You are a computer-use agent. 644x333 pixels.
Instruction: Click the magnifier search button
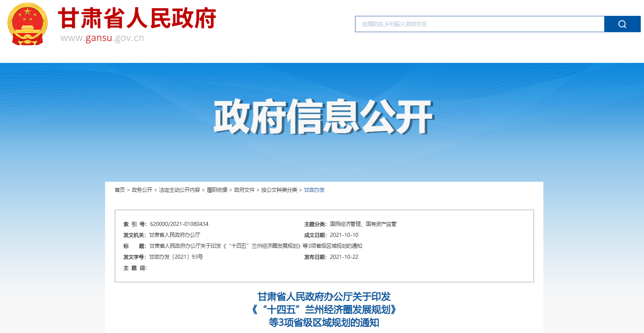click(x=622, y=24)
